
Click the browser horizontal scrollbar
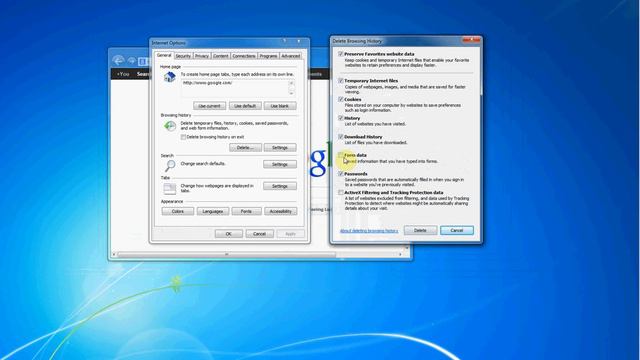click(x=227, y=255)
